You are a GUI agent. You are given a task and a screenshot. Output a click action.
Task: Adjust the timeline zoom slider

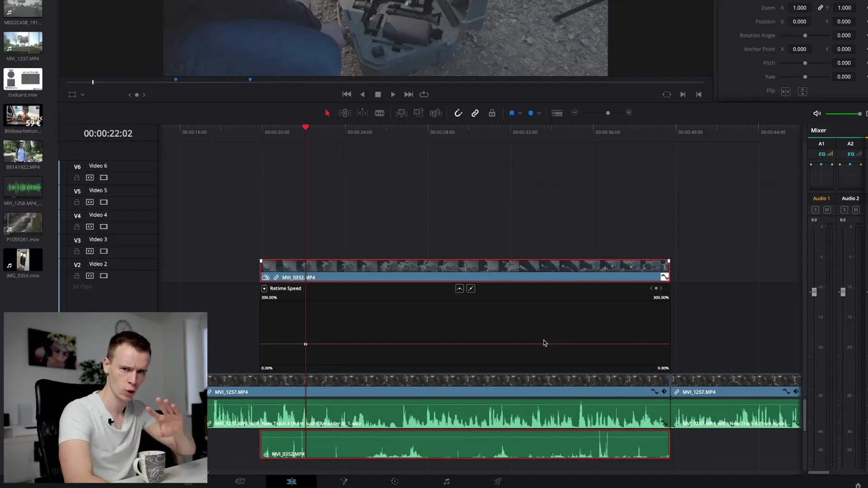608,113
